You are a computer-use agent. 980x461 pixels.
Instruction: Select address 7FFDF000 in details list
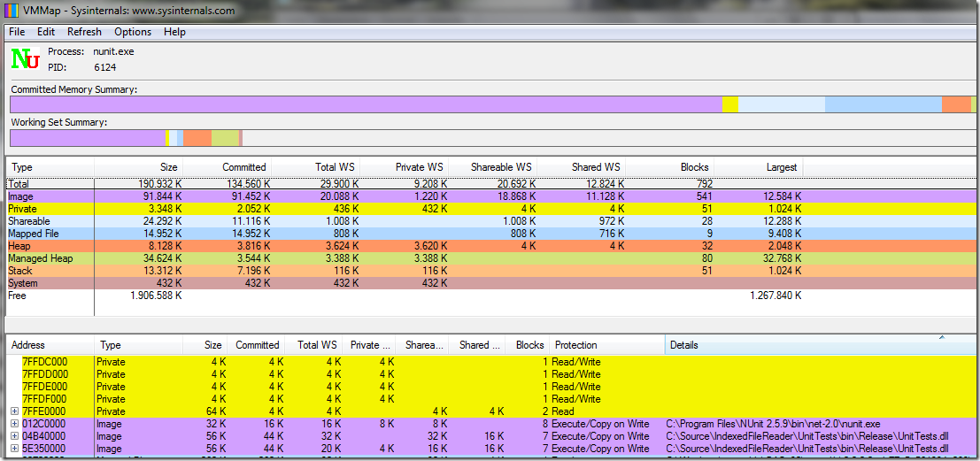pos(44,398)
